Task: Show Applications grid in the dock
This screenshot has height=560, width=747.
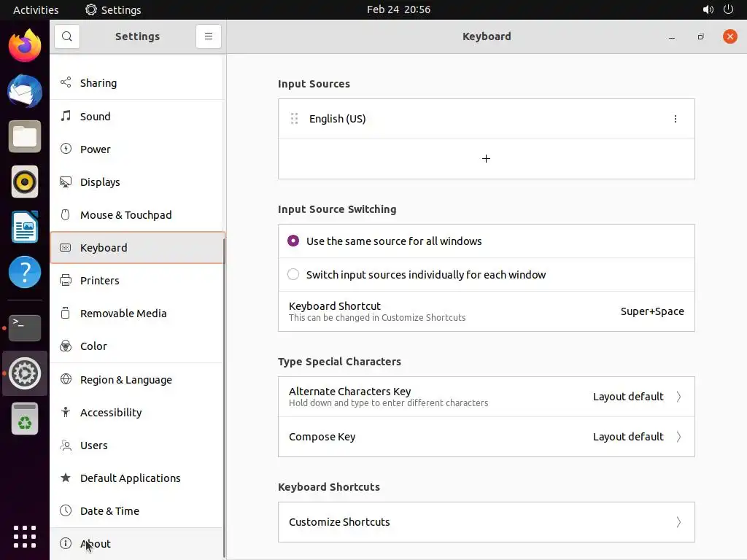Action: (25, 536)
